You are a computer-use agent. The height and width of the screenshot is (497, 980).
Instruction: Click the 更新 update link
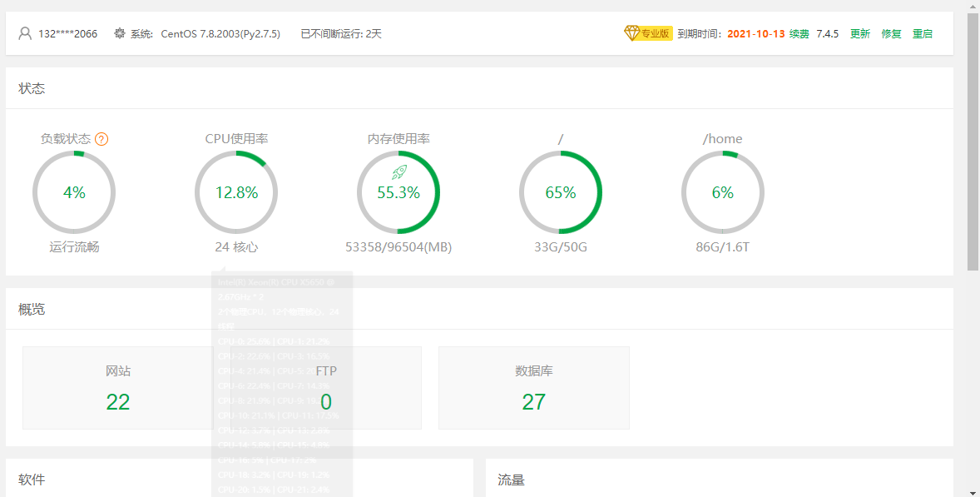[x=859, y=34]
